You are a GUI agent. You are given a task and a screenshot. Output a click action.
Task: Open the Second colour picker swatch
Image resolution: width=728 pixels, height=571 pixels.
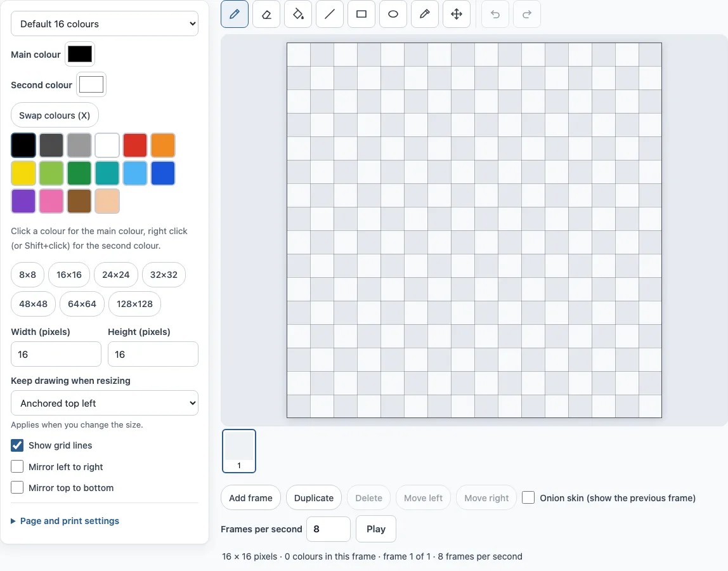click(x=91, y=84)
